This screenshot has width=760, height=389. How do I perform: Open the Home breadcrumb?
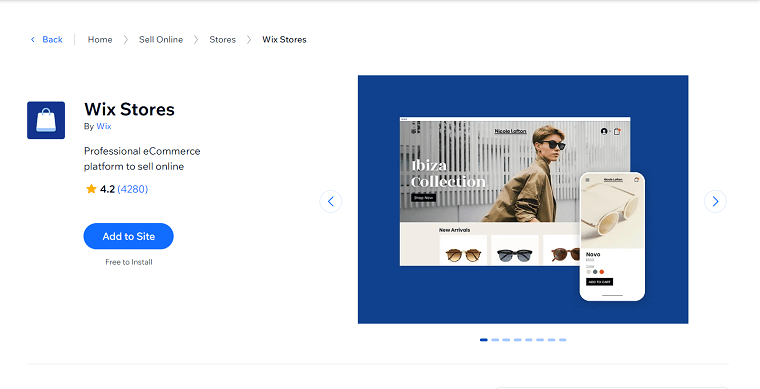100,40
